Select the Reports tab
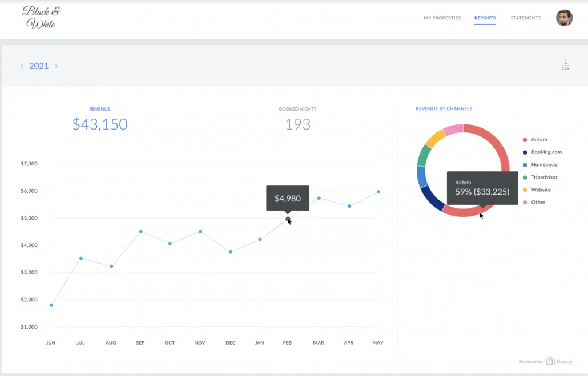Screen dimensions: 588x376 (x=485, y=18)
